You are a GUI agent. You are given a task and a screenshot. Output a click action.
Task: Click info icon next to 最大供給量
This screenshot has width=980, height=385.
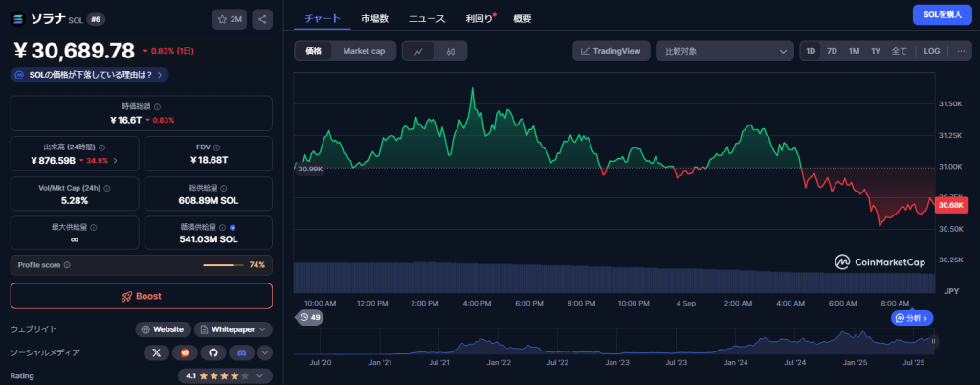pos(93,228)
